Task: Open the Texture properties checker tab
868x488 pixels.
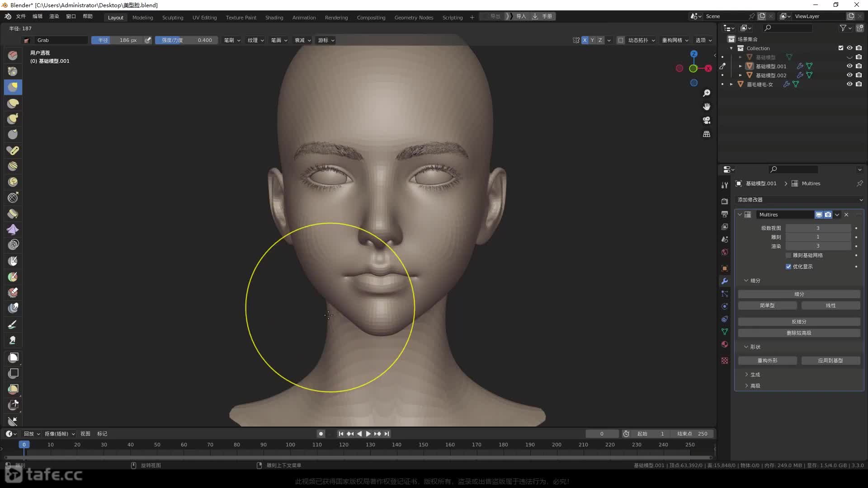Action: tap(725, 361)
